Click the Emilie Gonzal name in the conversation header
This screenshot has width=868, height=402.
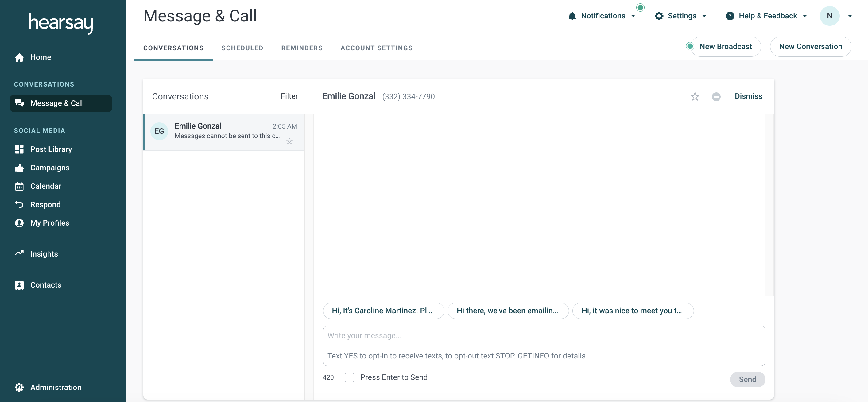pos(348,96)
